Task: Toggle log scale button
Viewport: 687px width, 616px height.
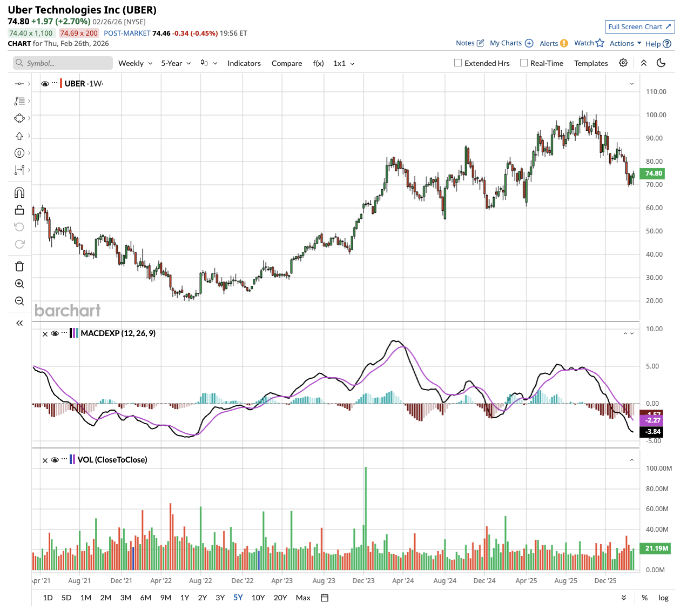Action: [663, 598]
